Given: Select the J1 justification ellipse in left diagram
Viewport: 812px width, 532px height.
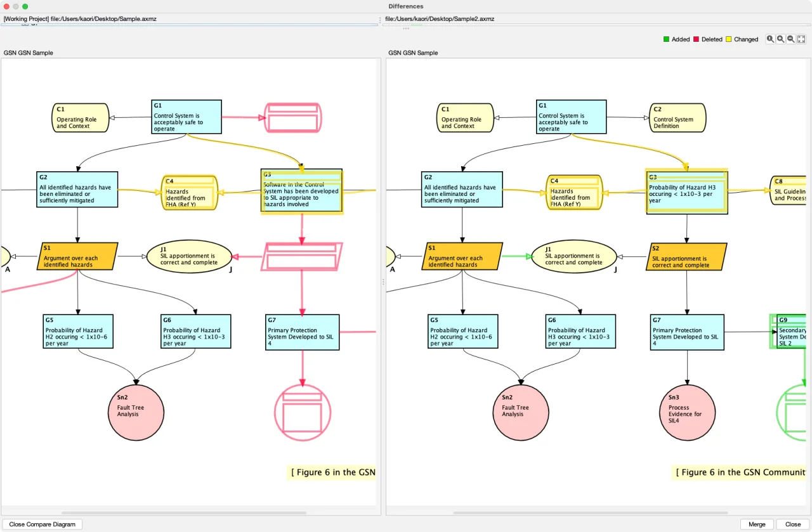Looking at the screenshot, I should [188, 256].
